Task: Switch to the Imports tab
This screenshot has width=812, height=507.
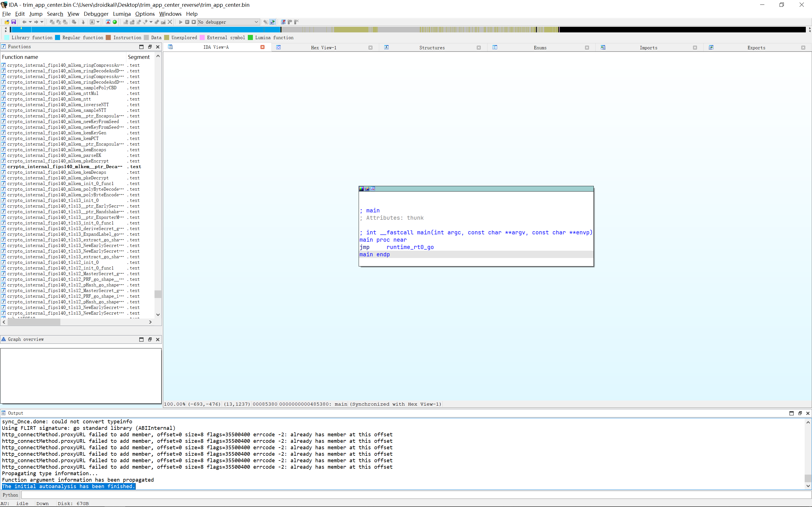Action: [x=648, y=48]
